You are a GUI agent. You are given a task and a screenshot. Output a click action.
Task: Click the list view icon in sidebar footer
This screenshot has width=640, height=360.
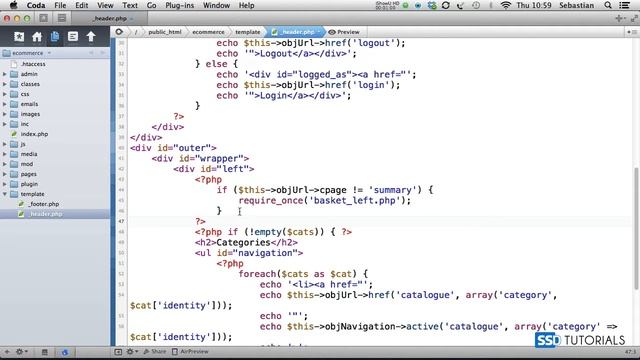point(44,351)
